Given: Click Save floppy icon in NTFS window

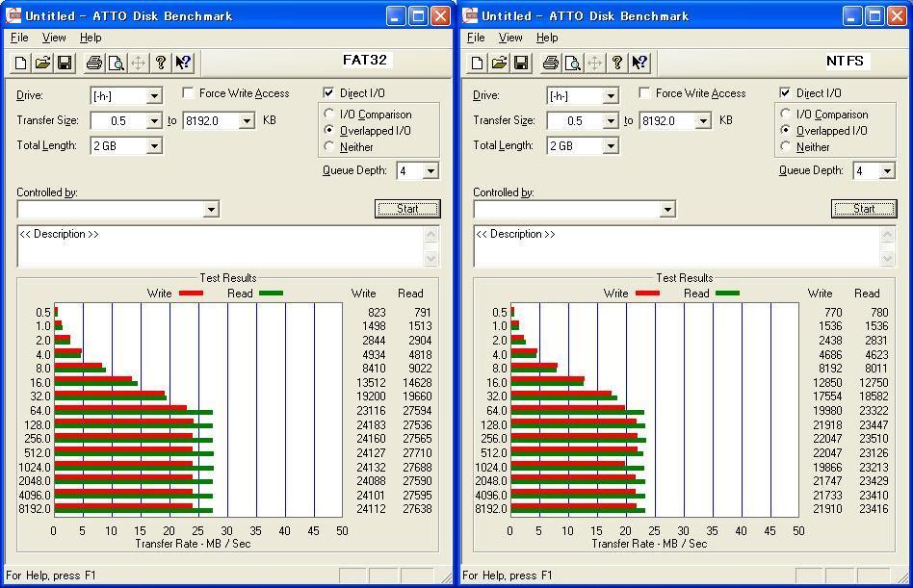Looking at the screenshot, I should coord(521,64).
